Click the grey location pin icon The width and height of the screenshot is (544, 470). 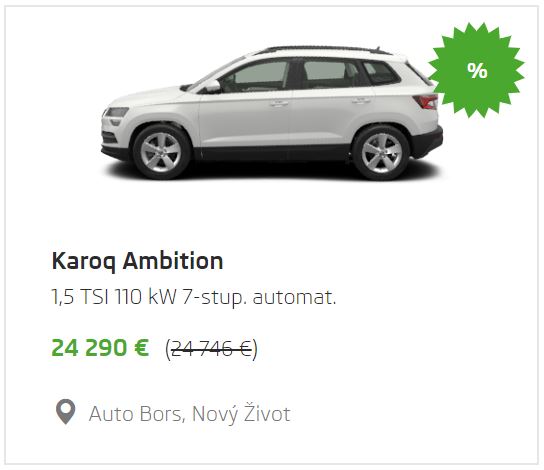(x=66, y=412)
